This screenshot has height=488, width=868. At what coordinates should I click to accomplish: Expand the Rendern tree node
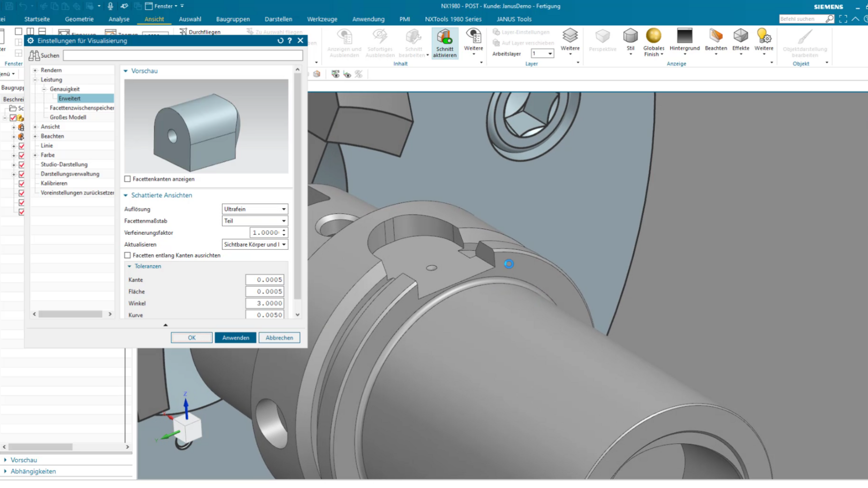coord(35,70)
